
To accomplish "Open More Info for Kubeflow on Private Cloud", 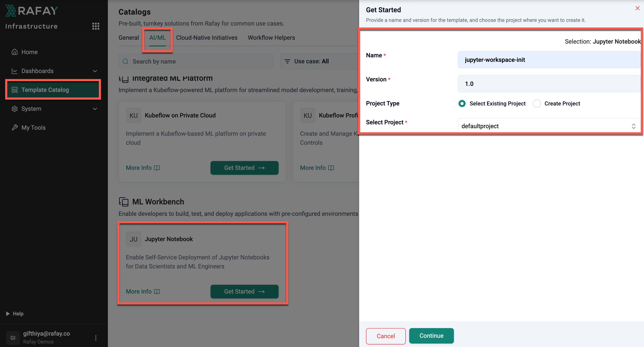I will [143, 168].
